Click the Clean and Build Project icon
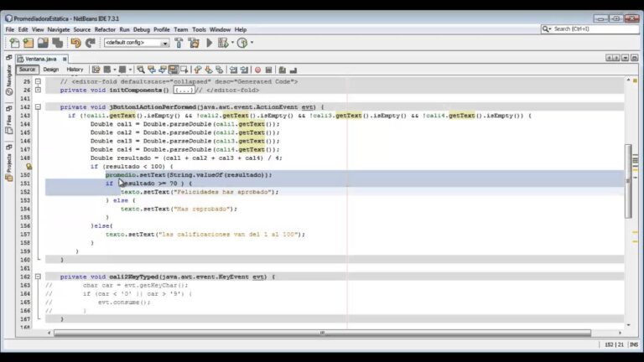 pos(194,43)
